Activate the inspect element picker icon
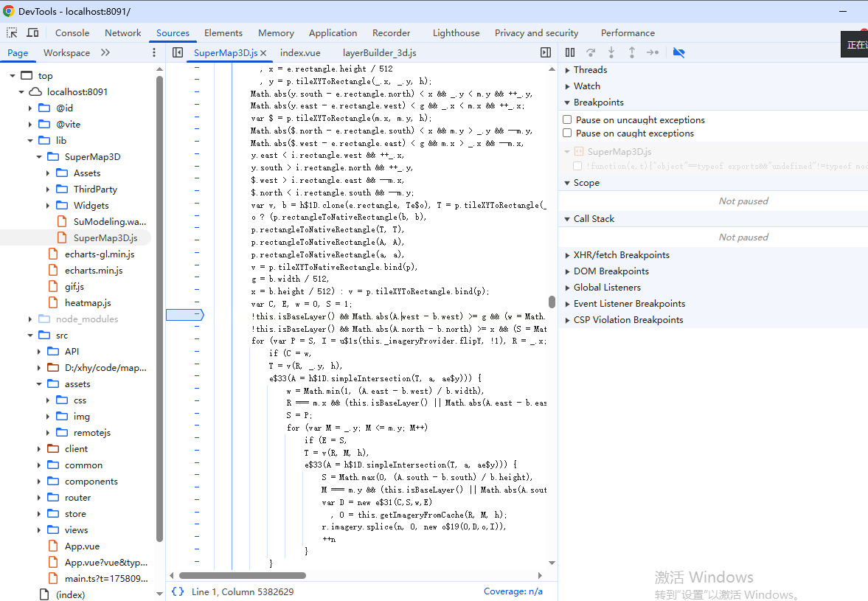Screen dimensions: 868x601 pos(12,32)
